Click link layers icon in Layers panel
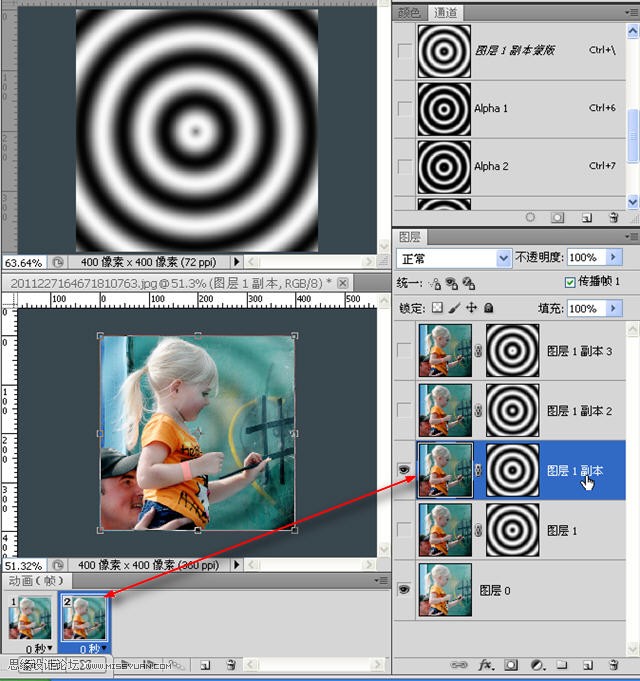 [459, 664]
